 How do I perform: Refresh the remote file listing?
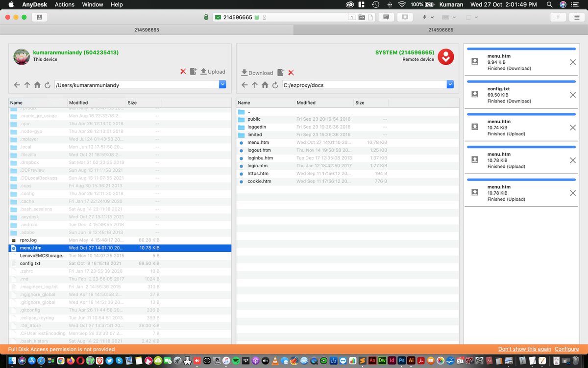click(275, 85)
